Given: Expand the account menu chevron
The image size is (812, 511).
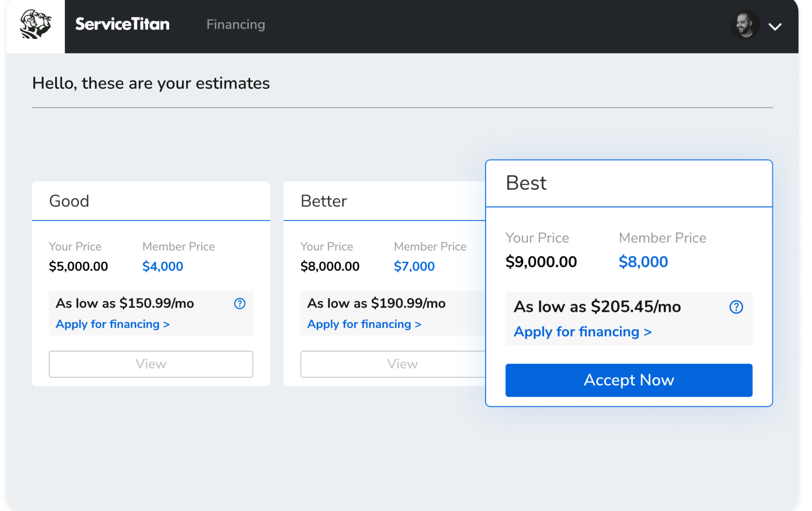Looking at the screenshot, I should tap(776, 26).
